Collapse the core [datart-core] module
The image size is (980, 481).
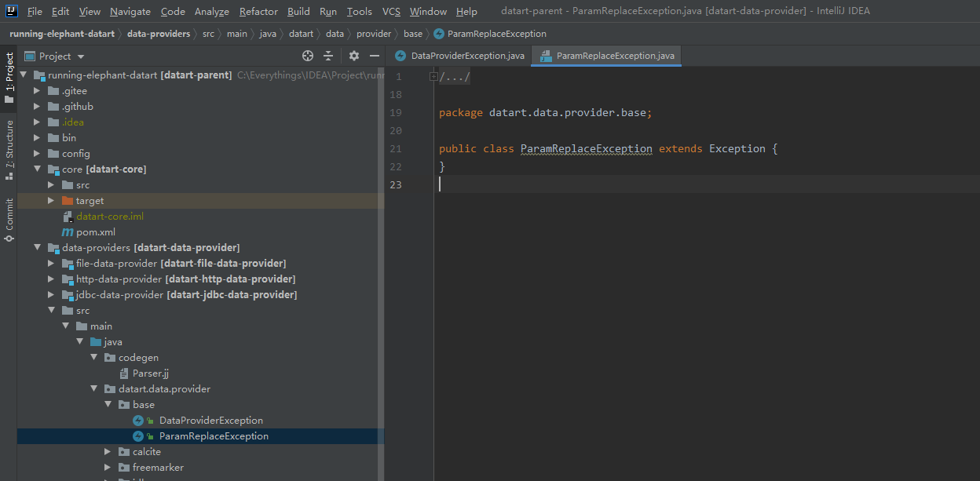[37, 169]
